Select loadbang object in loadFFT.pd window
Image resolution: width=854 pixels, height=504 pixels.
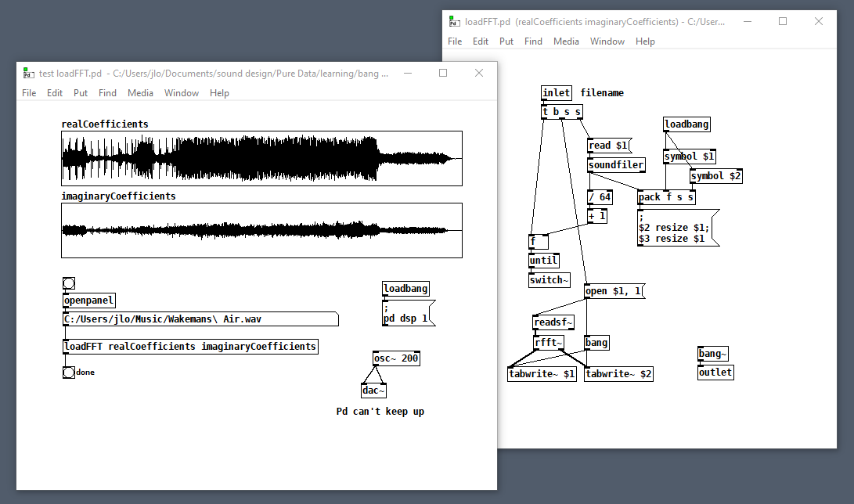(x=686, y=124)
